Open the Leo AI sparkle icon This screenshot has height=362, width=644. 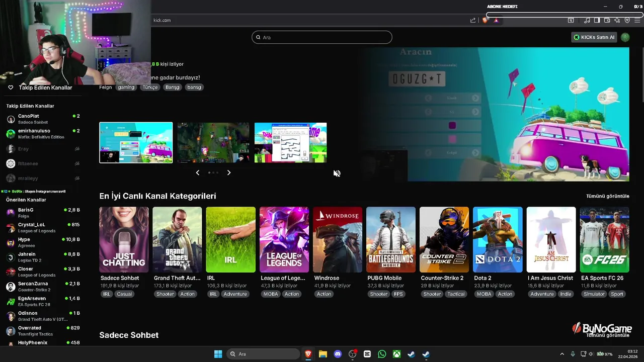tap(617, 20)
